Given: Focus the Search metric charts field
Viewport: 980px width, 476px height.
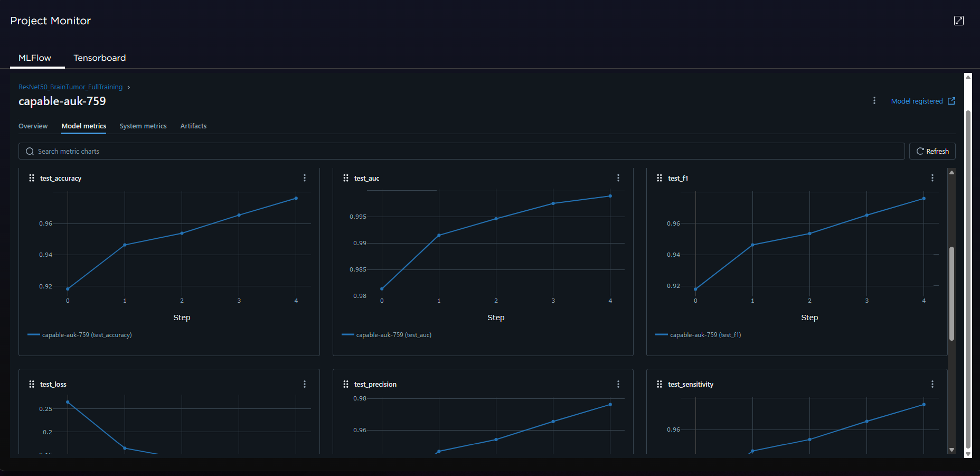Looking at the screenshot, I should (461, 151).
